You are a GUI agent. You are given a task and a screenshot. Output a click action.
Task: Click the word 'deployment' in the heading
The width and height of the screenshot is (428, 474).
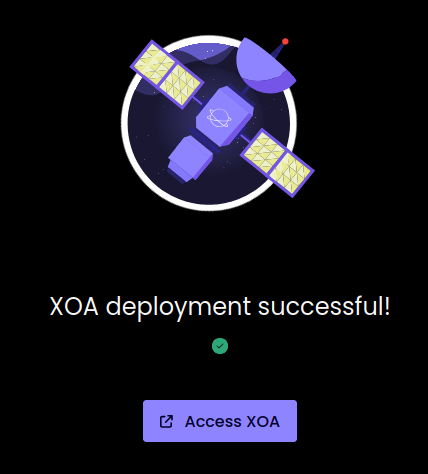tap(178, 307)
